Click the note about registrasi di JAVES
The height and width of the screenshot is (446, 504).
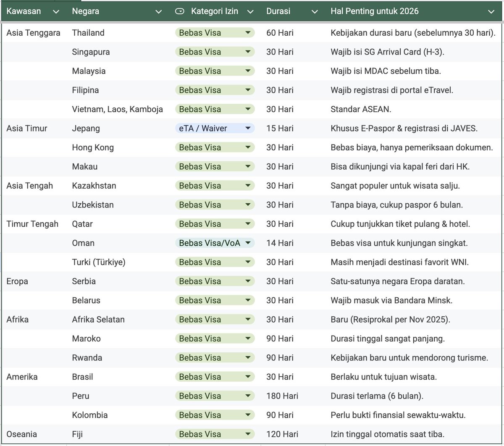point(404,129)
